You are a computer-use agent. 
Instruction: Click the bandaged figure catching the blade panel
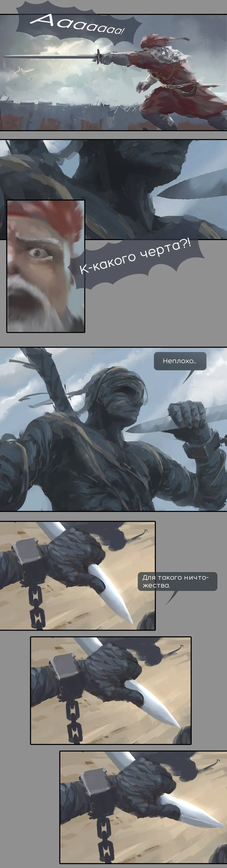coord(113,429)
